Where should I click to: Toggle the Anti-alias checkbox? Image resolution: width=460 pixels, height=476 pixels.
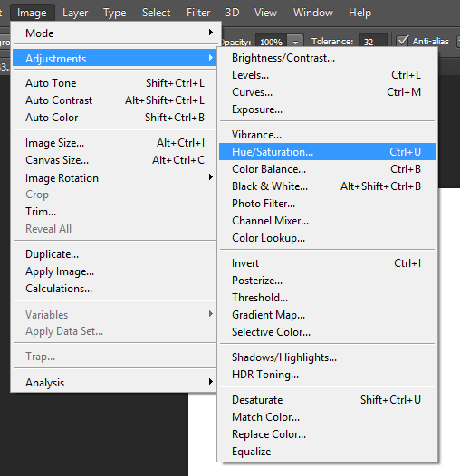402,41
